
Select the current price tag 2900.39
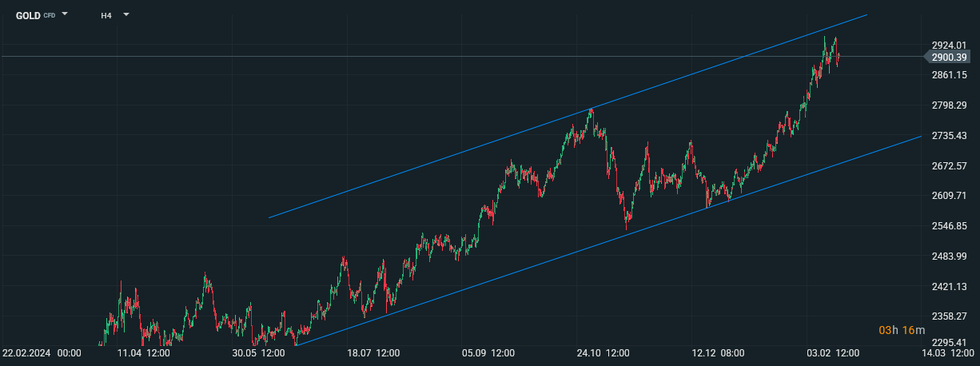click(x=949, y=57)
